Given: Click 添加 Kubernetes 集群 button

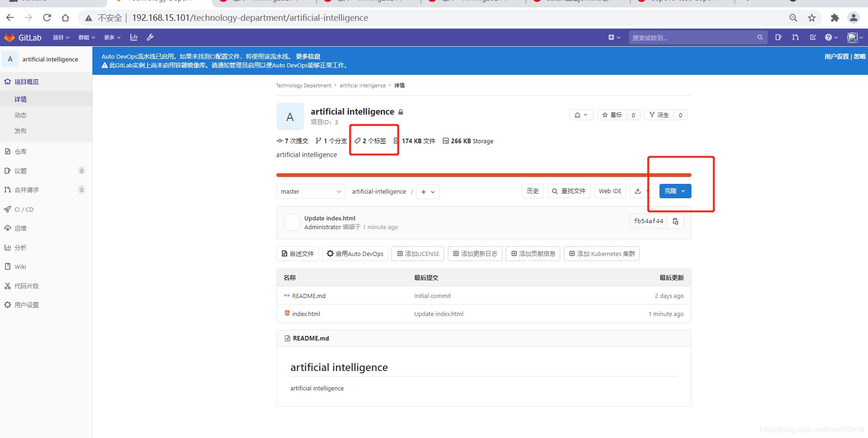Looking at the screenshot, I should point(602,254).
